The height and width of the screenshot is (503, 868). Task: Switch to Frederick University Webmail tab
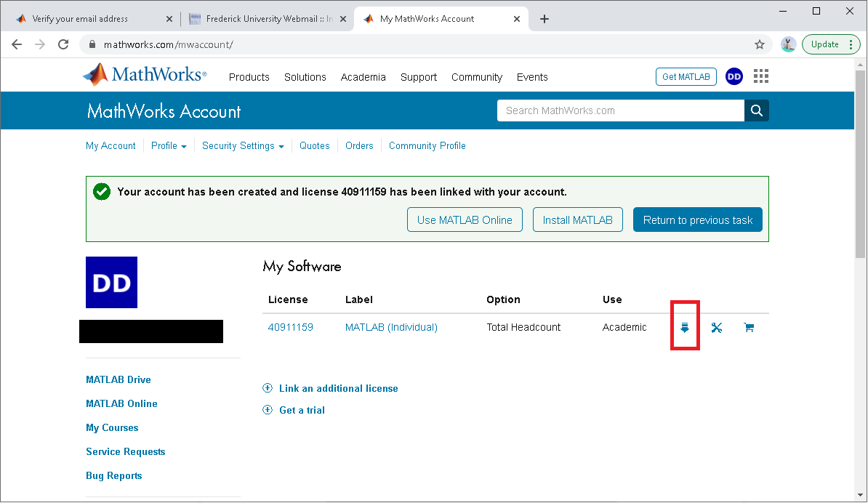coord(265,19)
